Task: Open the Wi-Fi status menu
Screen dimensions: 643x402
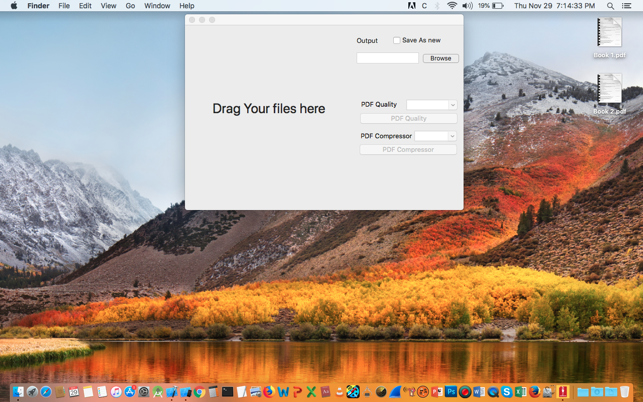Action: (x=452, y=6)
